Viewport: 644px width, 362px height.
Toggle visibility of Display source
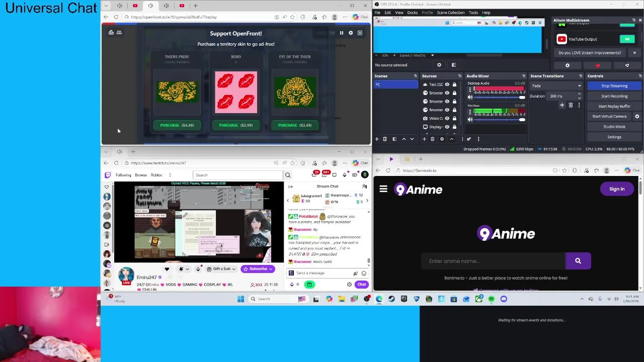pyautogui.click(x=447, y=127)
